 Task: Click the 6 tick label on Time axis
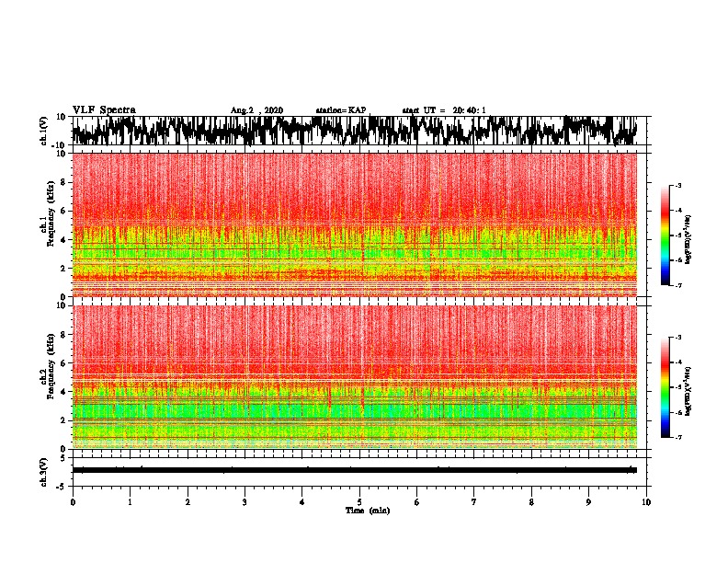[417, 502]
